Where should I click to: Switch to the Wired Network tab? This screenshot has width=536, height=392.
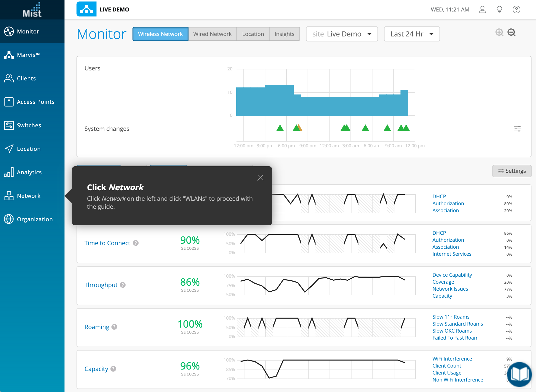point(212,34)
